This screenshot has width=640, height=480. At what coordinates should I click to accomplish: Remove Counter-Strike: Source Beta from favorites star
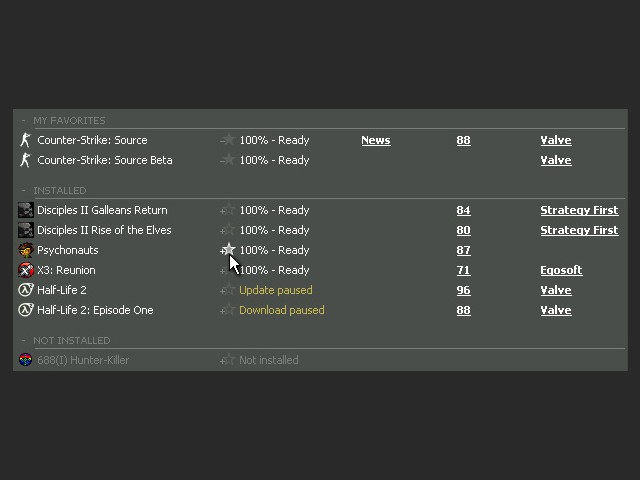(228, 160)
